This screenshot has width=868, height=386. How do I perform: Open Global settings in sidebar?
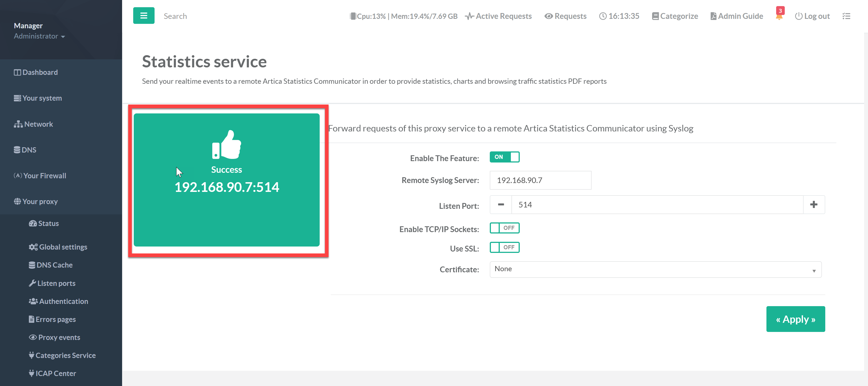63,247
